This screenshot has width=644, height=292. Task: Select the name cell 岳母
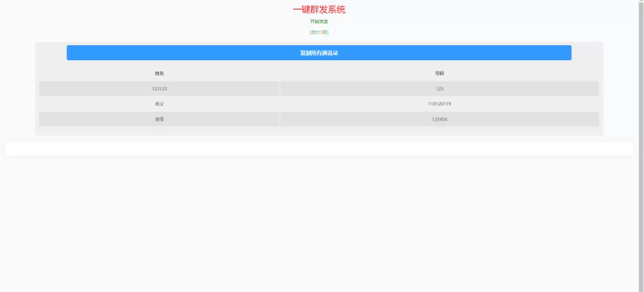[159, 119]
